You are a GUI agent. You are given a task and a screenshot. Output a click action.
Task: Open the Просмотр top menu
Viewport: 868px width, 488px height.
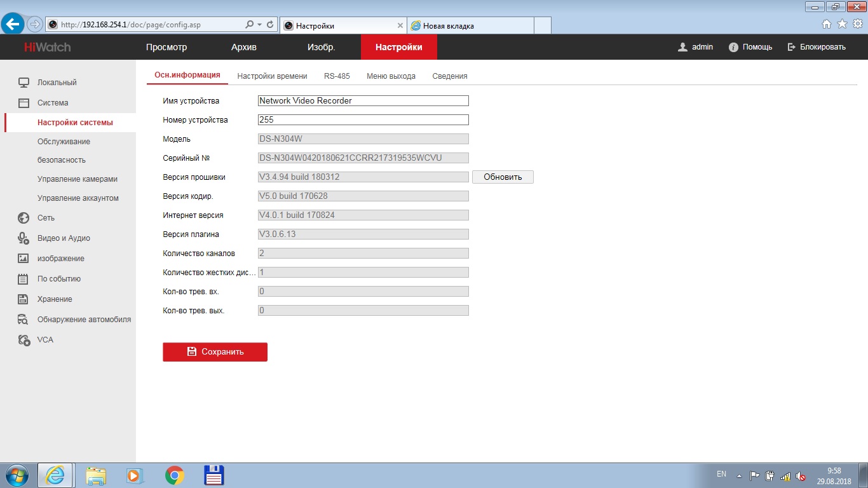pyautogui.click(x=166, y=47)
